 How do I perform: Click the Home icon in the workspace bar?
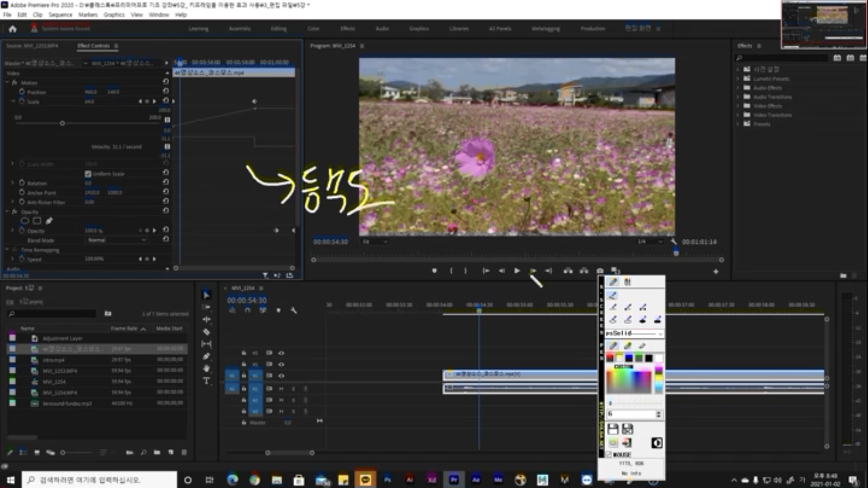coord(12,29)
